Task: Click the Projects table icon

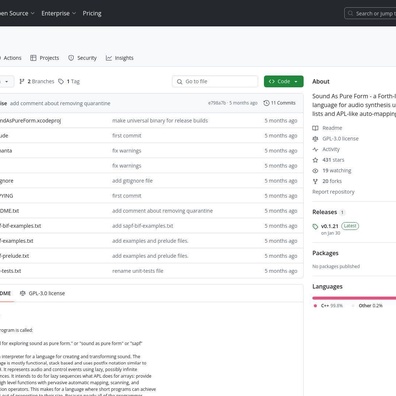Action: click(x=33, y=58)
